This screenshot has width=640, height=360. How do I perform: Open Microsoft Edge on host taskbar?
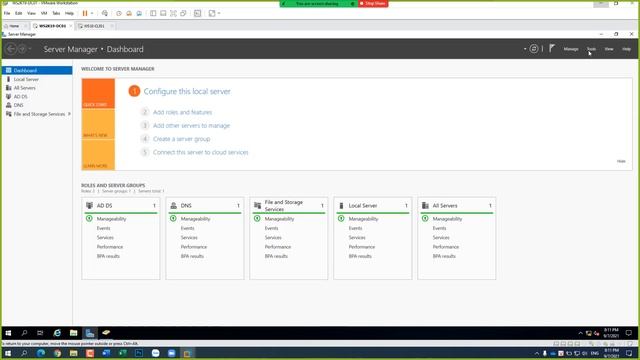41,353
